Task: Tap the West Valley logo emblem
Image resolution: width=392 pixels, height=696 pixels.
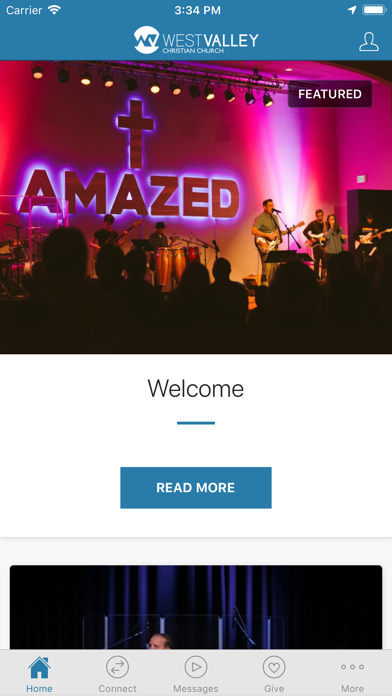Action: (146, 40)
